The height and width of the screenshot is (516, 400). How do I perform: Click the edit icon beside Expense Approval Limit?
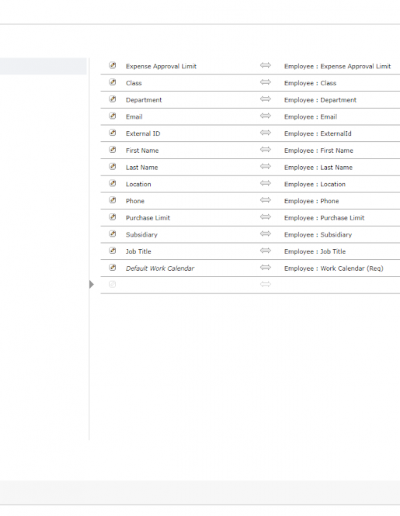point(113,65)
